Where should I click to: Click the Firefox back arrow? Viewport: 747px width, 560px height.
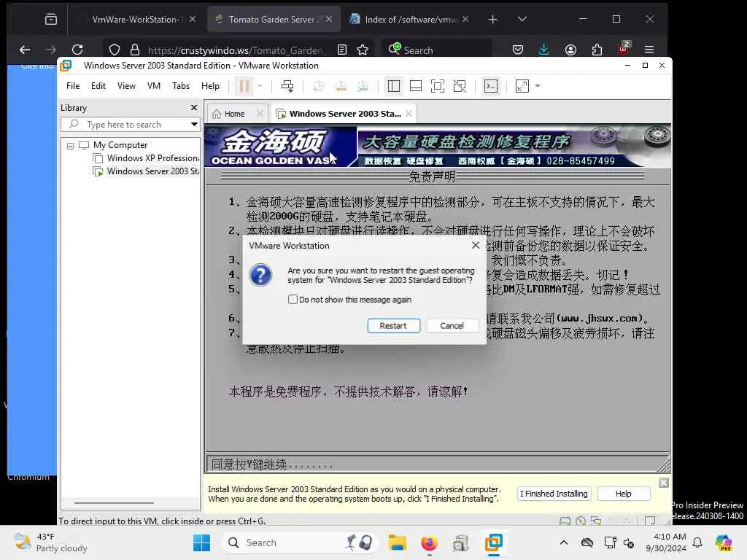(25, 50)
